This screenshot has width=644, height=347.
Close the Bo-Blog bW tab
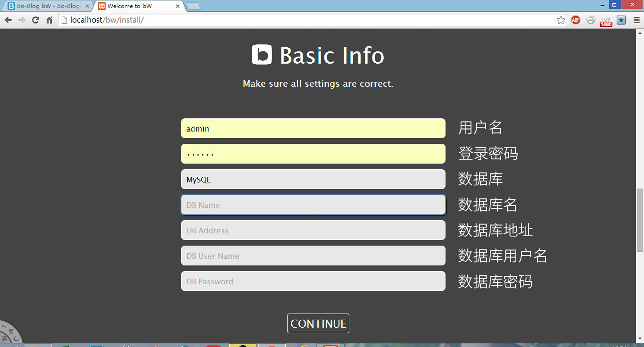point(87,6)
